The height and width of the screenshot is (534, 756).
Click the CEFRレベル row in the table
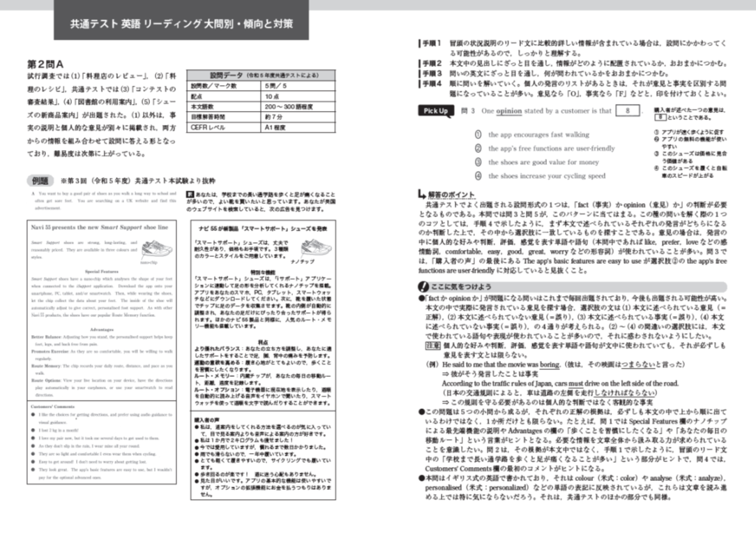pyautogui.click(x=261, y=127)
